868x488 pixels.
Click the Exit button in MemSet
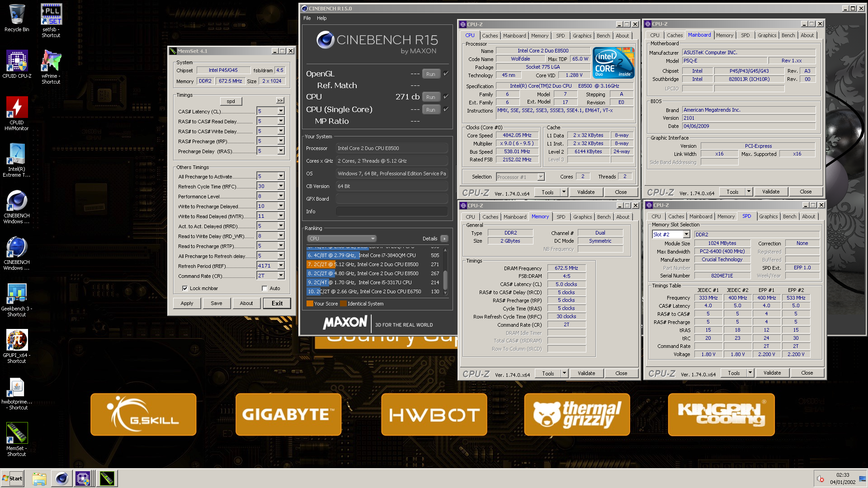pyautogui.click(x=277, y=303)
